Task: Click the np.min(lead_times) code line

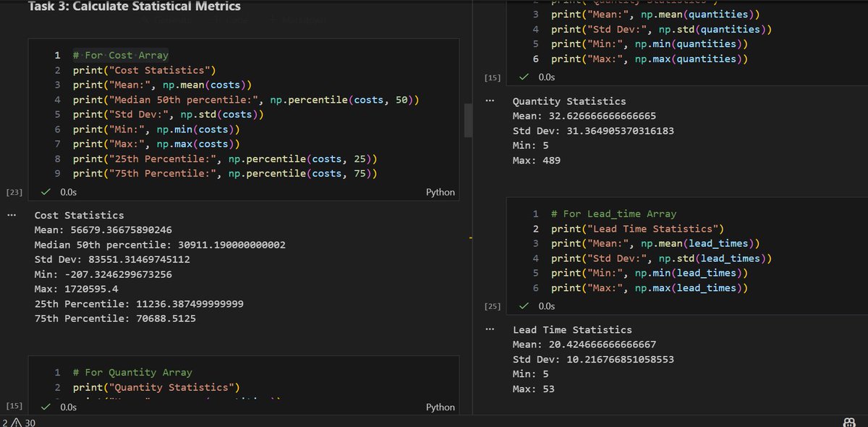Action: pyautogui.click(x=649, y=273)
